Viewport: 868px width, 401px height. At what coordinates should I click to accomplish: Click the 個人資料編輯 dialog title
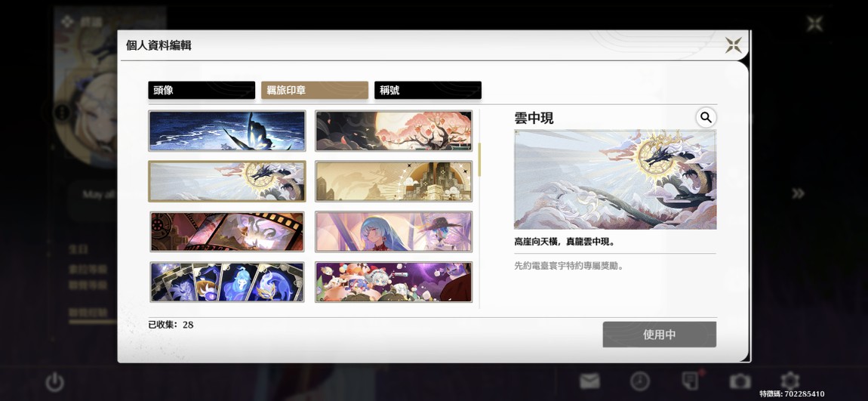[159, 45]
